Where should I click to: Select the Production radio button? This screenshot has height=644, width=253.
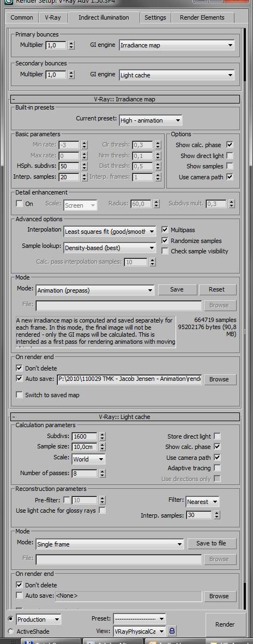10,618
